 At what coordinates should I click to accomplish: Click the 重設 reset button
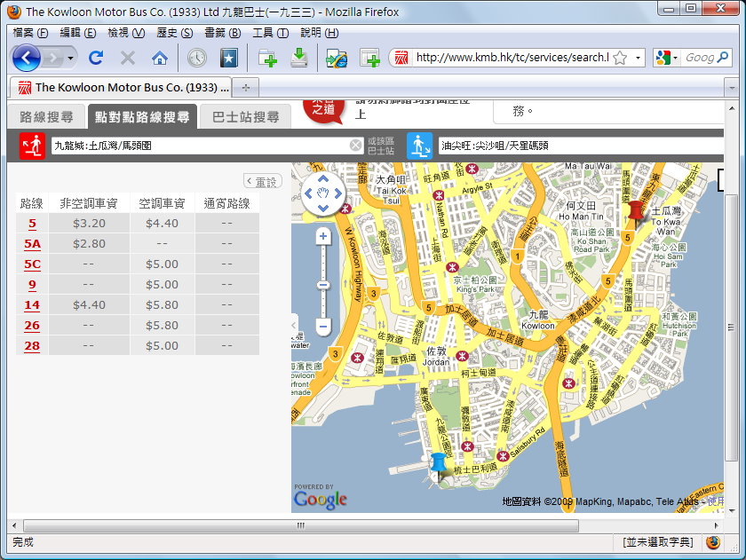[263, 182]
